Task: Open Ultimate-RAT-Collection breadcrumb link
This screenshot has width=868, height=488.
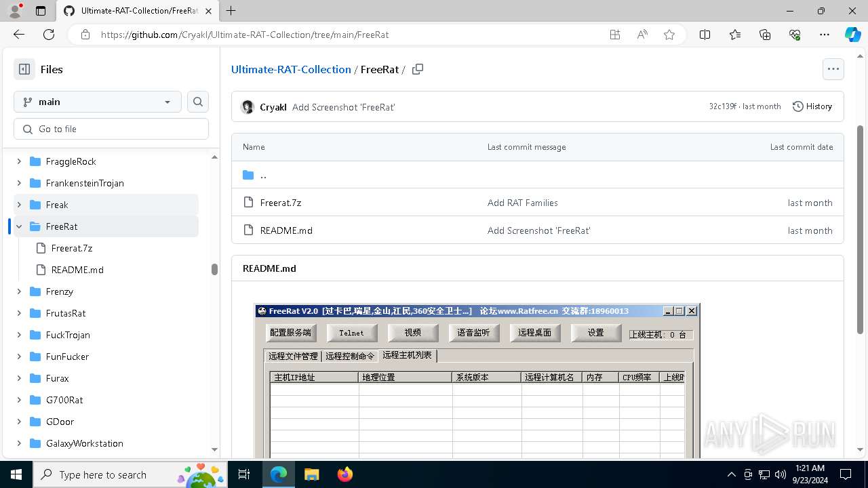Action: (x=291, y=69)
